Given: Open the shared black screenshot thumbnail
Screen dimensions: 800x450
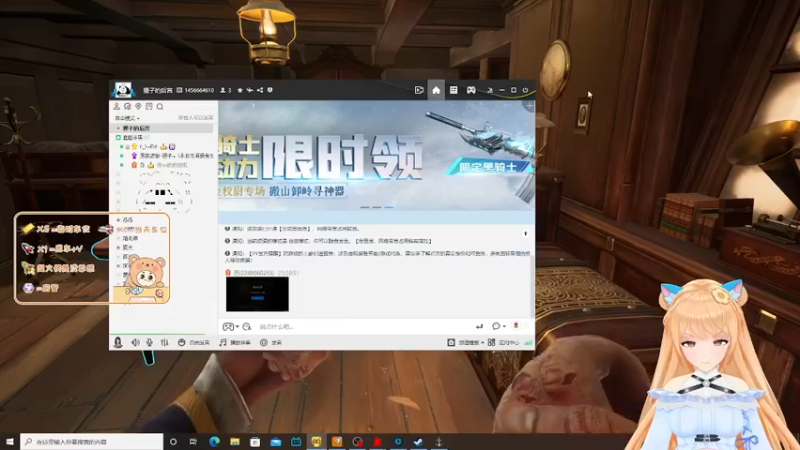Looking at the screenshot, I should click(x=257, y=294).
